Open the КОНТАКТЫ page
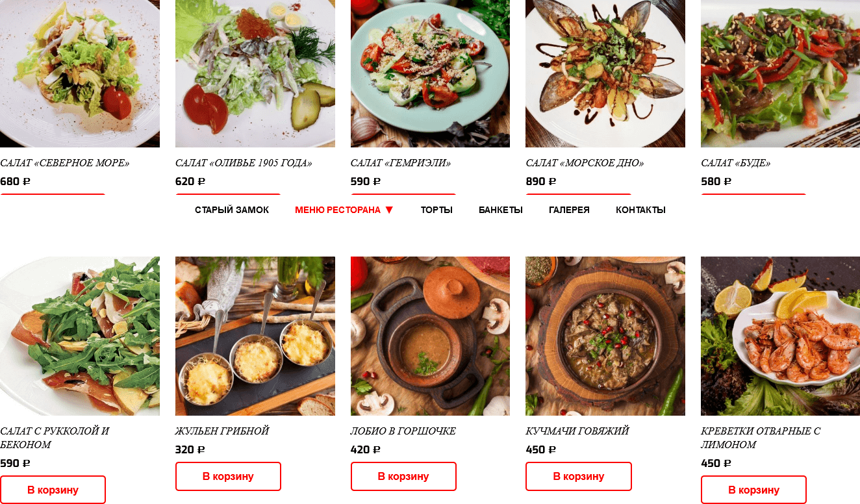 click(x=640, y=210)
